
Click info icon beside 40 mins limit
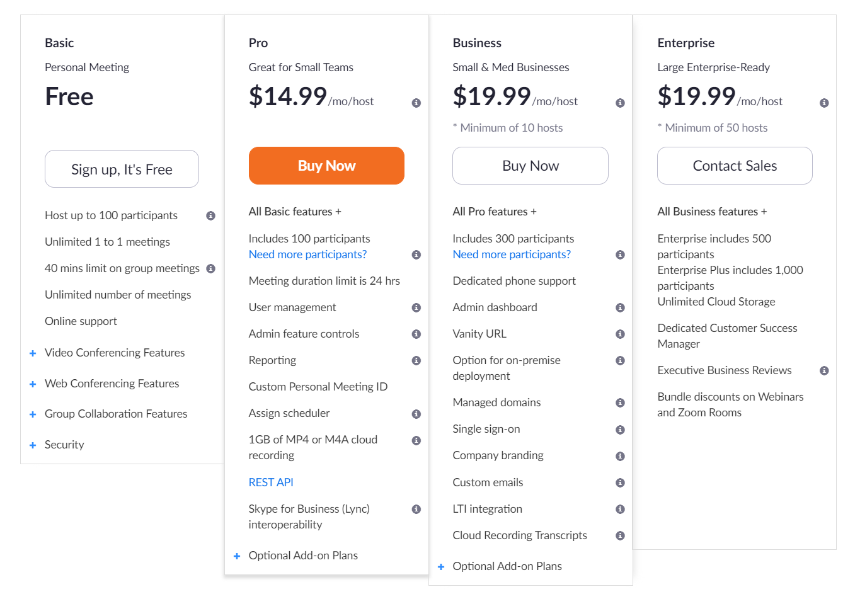(x=211, y=269)
